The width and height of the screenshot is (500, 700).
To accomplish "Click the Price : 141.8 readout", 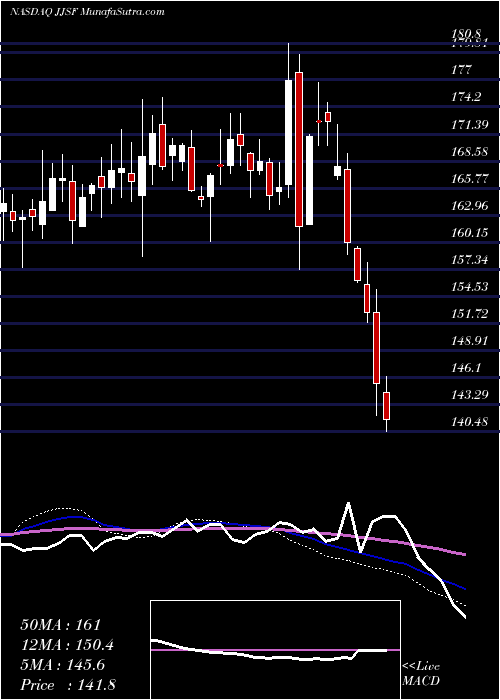I will pos(68,685).
